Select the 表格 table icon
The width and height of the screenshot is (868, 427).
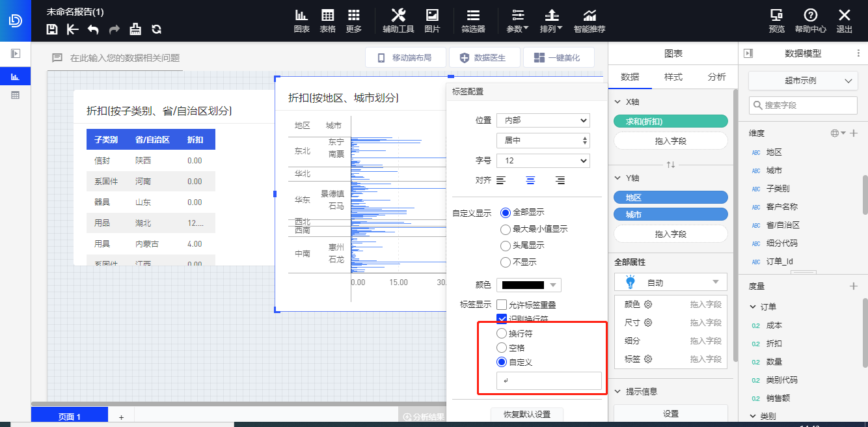327,20
